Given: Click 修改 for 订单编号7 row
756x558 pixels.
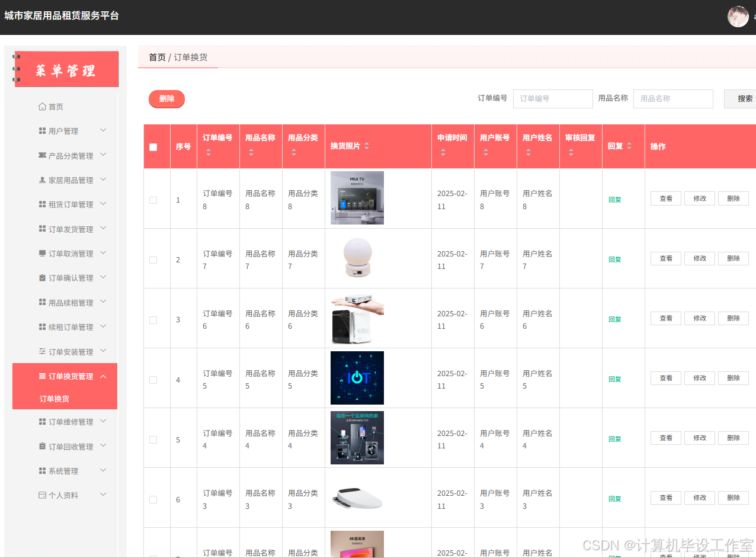Looking at the screenshot, I should coord(700,258).
